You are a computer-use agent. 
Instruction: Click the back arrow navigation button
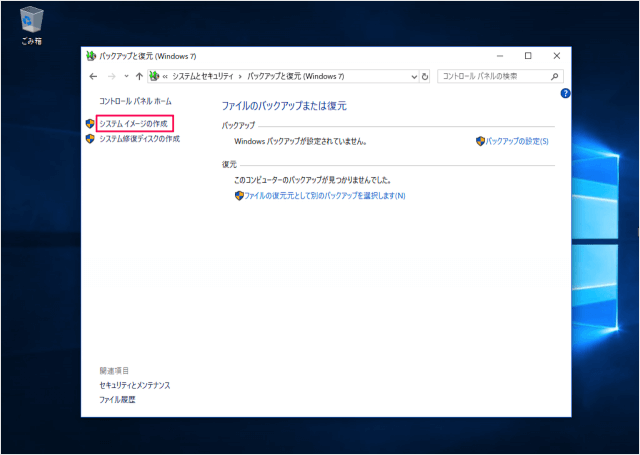click(x=93, y=76)
